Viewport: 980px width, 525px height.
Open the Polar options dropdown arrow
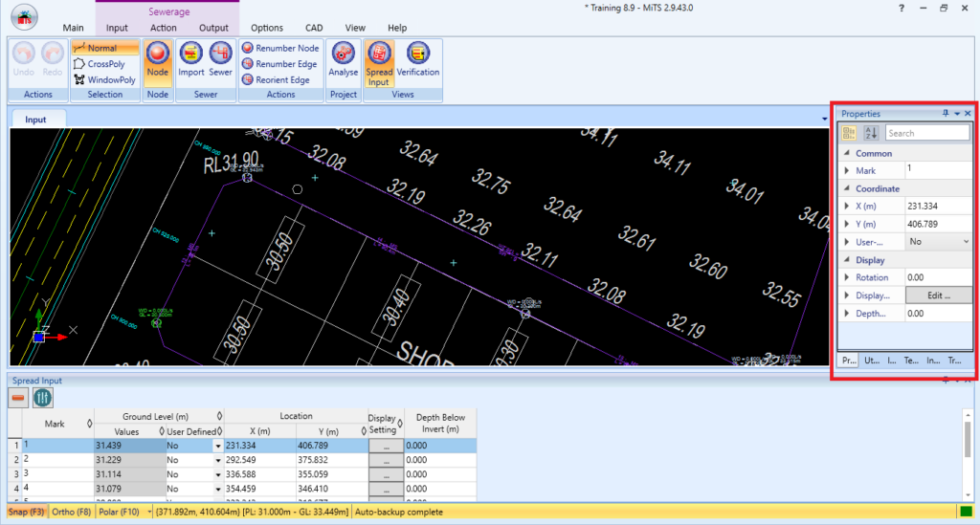(x=148, y=512)
